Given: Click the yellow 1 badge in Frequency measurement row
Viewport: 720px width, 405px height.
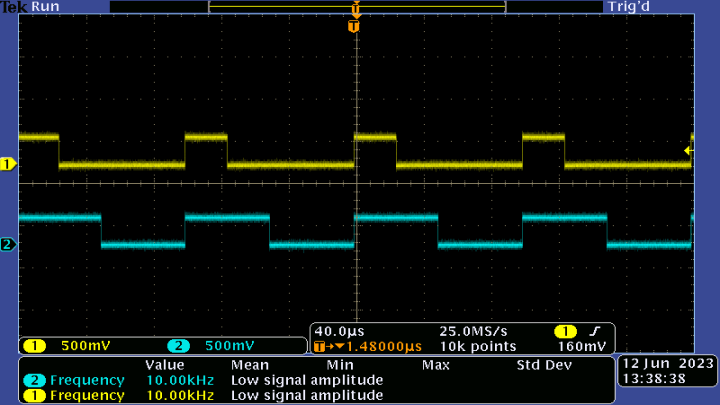Looking at the screenshot, I should click(x=34, y=395).
